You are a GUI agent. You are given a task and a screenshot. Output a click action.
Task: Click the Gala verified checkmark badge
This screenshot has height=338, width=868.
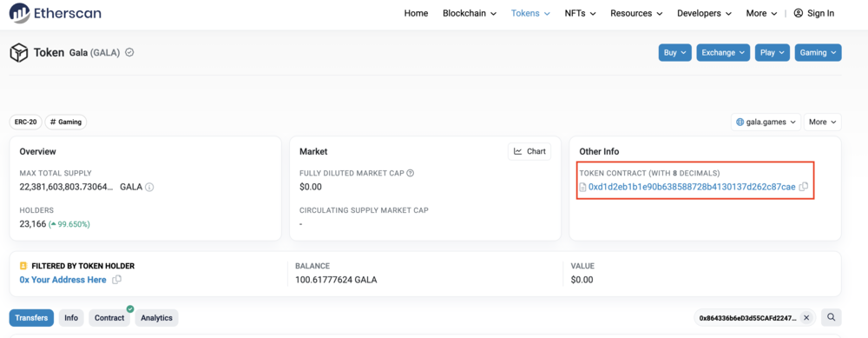(x=129, y=53)
